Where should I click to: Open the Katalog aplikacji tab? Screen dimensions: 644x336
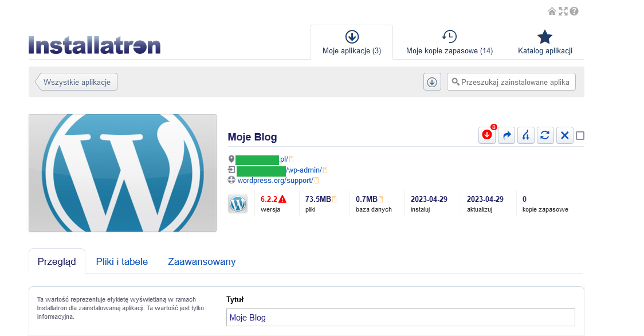[545, 43]
